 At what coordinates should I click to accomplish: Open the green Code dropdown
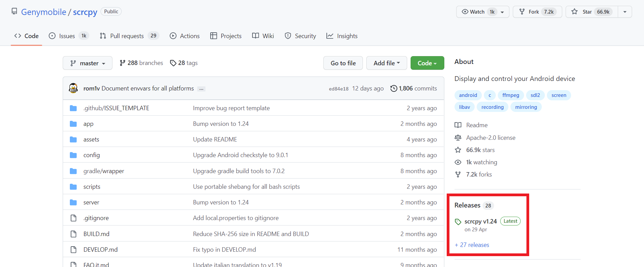point(427,63)
